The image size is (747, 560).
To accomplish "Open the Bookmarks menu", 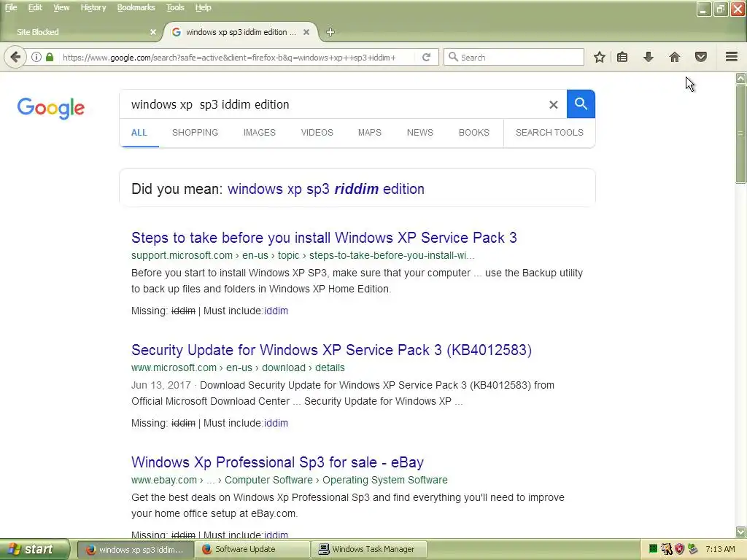I will coord(136,7).
